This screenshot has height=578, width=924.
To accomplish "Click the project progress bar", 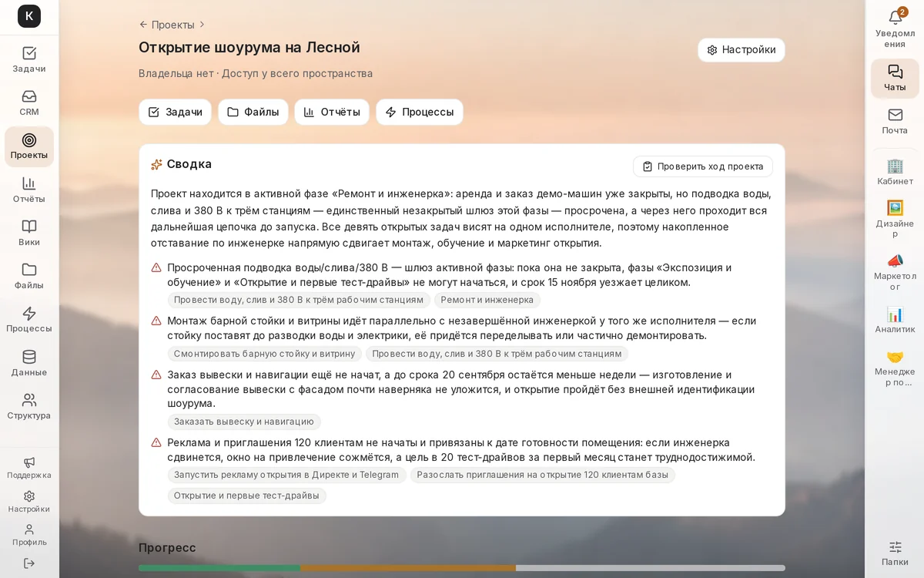I will 462,568.
